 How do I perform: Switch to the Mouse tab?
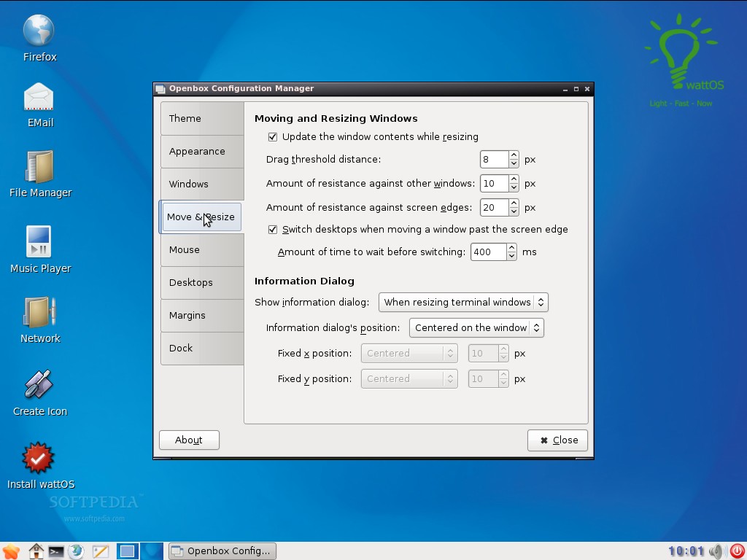pos(203,250)
